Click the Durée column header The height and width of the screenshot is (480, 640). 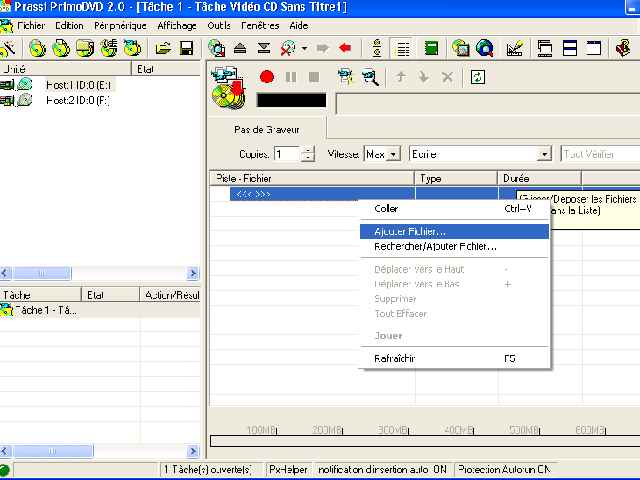tap(539, 178)
